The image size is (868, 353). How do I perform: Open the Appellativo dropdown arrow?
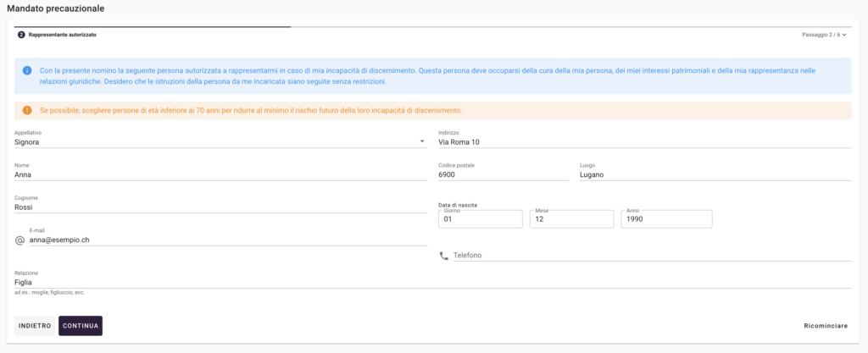422,142
